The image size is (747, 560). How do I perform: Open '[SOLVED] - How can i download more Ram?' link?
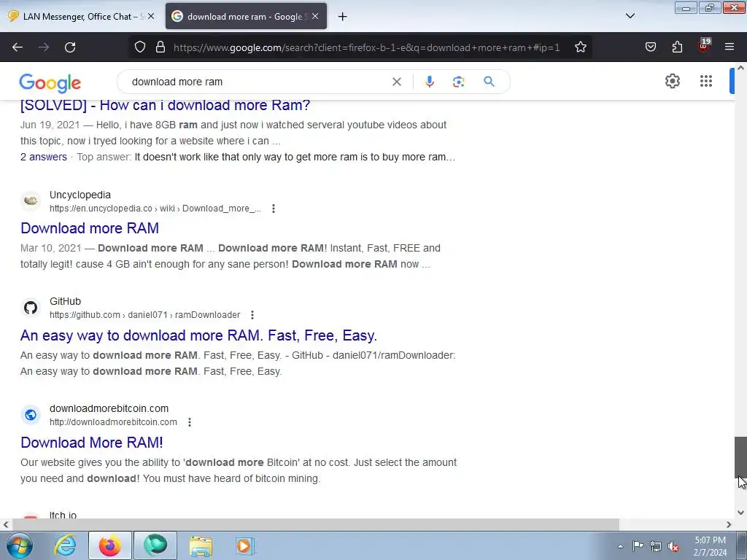pos(166,105)
